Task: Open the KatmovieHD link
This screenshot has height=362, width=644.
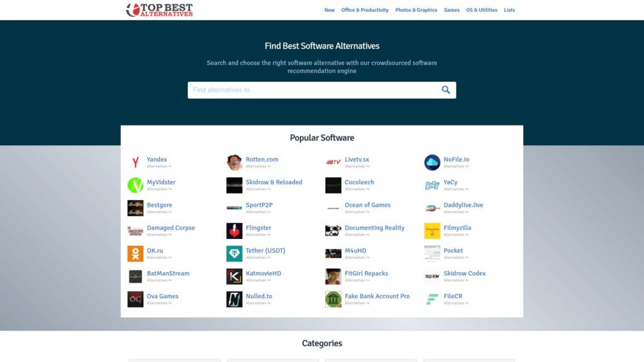Action: 264,273
